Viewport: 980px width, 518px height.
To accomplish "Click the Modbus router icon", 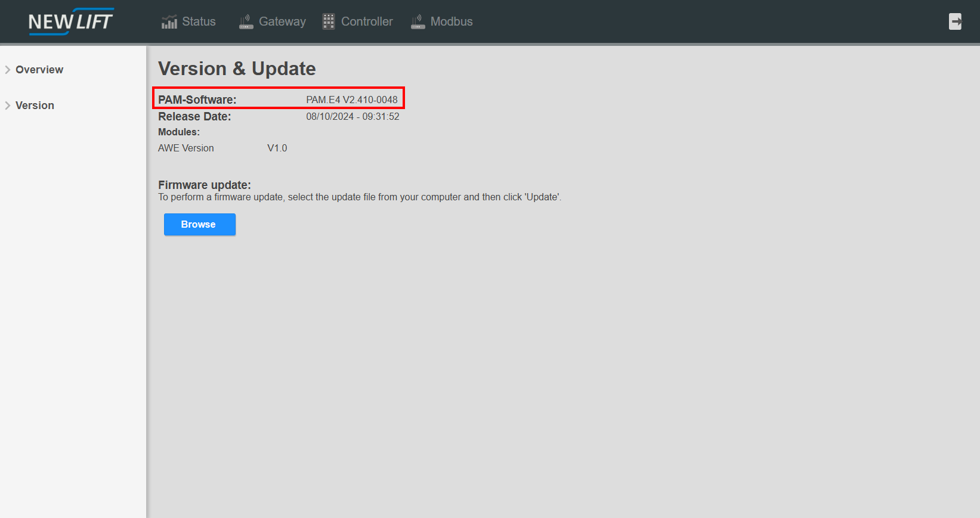I will 418,22.
